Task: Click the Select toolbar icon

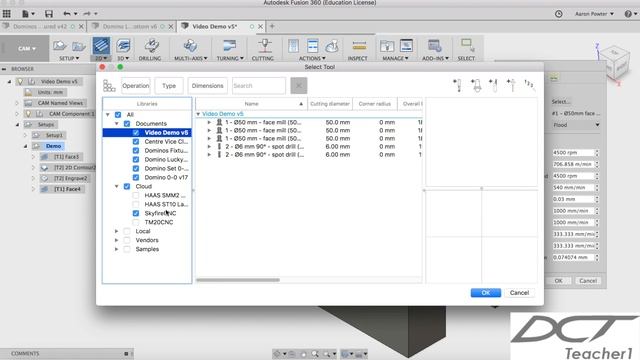Action: [467, 45]
